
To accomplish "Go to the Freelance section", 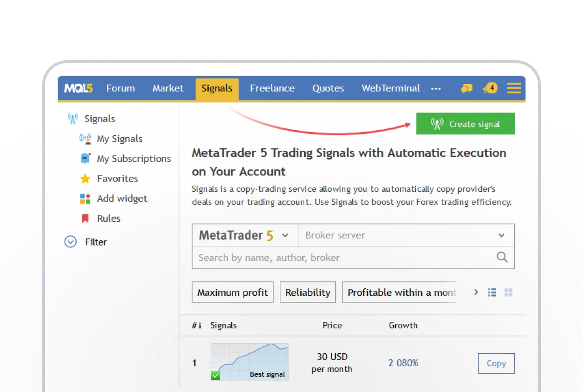I will pyautogui.click(x=272, y=88).
